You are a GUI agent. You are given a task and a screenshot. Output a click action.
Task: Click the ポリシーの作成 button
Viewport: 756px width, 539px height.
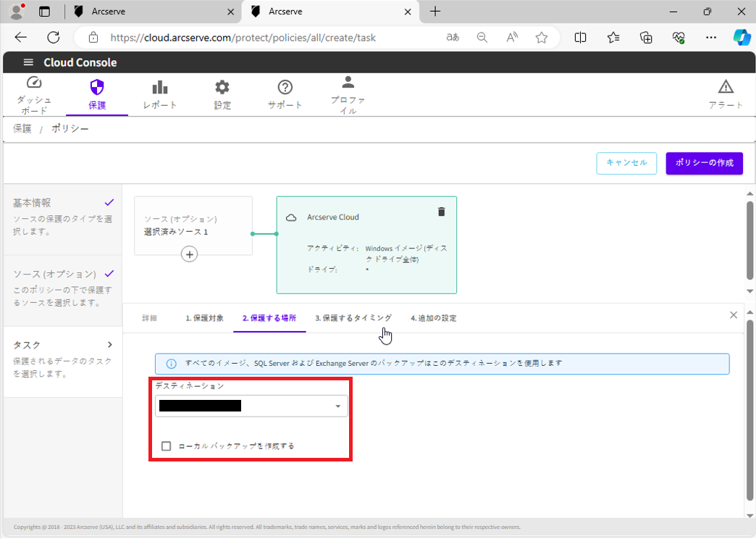tap(704, 163)
